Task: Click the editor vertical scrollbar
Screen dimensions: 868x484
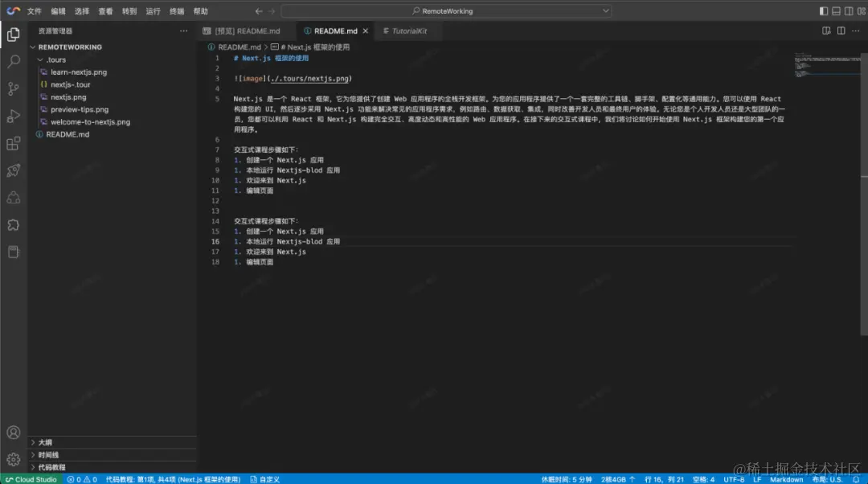Action: (x=864, y=194)
